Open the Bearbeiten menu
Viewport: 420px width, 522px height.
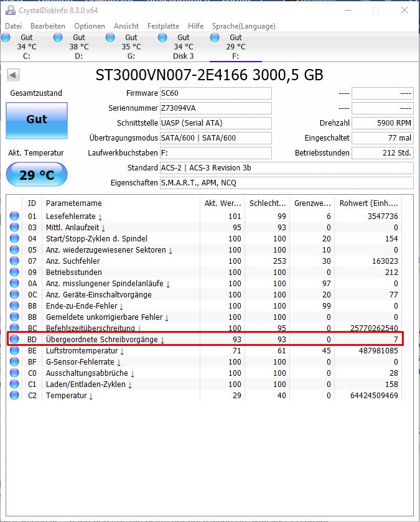(x=48, y=26)
